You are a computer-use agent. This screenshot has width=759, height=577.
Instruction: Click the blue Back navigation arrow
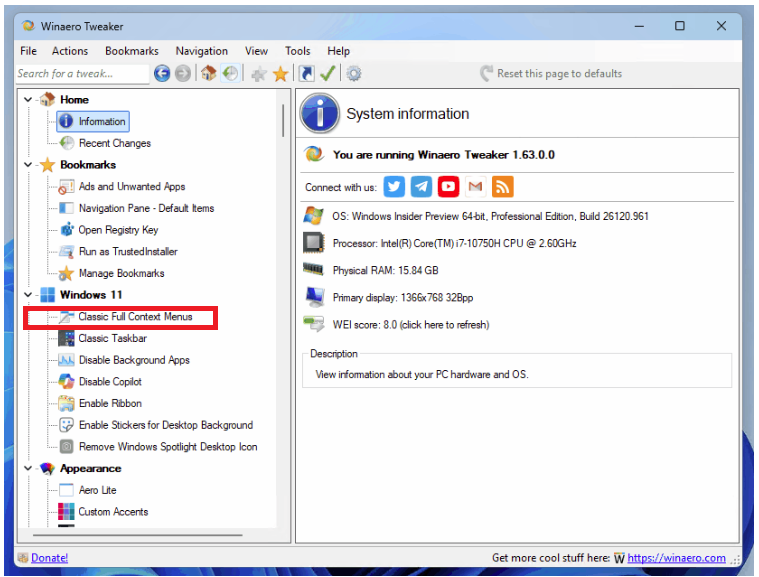pos(162,74)
